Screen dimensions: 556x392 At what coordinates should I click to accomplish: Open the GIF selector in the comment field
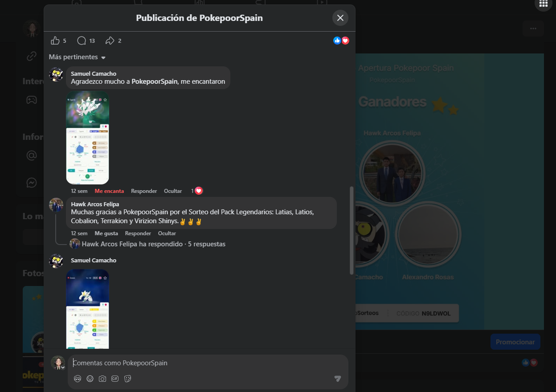click(x=114, y=379)
